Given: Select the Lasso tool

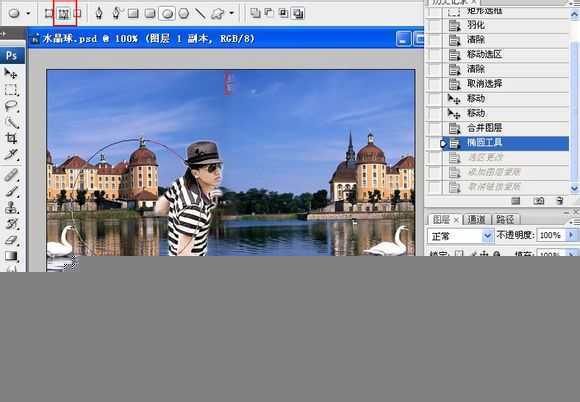Looking at the screenshot, I should (x=11, y=107).
